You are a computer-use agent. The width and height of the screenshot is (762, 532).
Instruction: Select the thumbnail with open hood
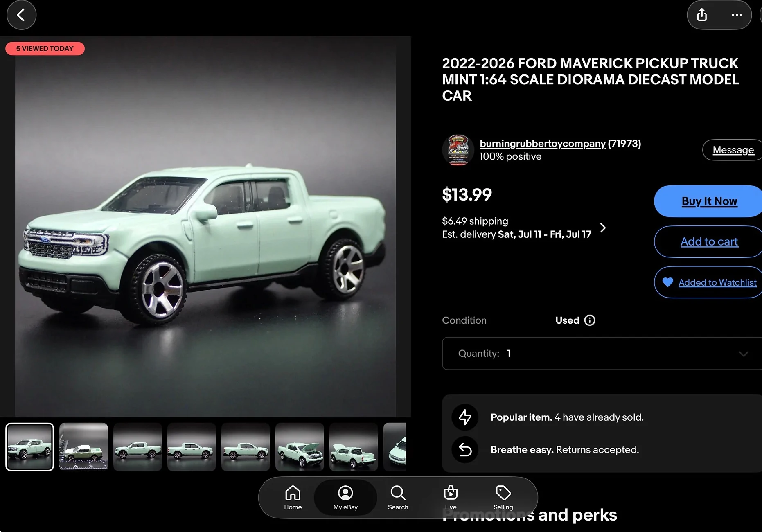tap(300, 447)
